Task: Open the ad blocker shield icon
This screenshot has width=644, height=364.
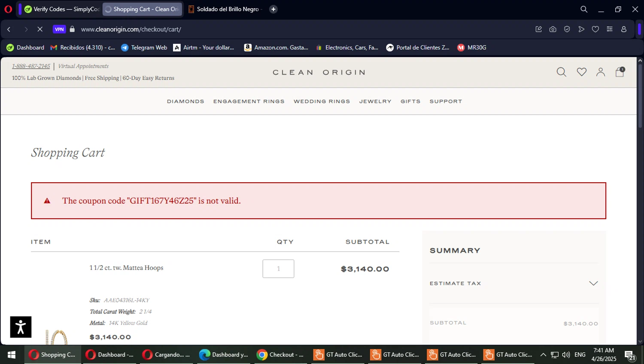Action: click(x=567, y=29)
